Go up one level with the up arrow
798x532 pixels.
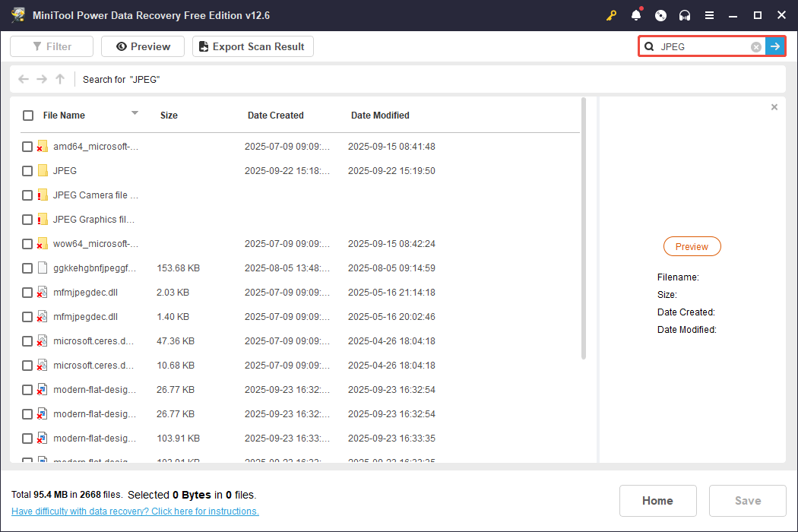(59, 79)
